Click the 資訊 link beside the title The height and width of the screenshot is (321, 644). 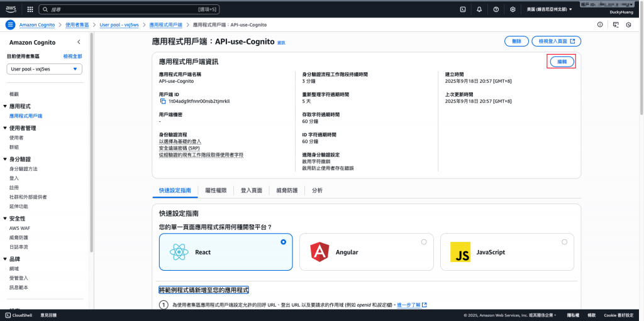pos(281,43)
